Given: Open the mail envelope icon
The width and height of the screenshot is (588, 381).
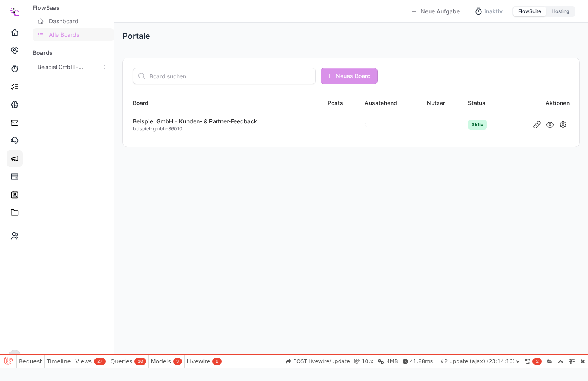Looking at the screenshot, I should coord(15,122).
